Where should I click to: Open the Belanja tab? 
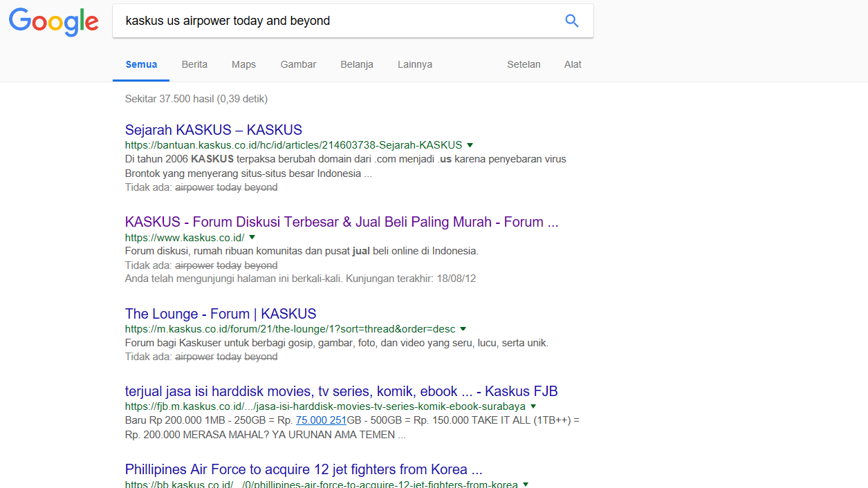tap(357, 64)
